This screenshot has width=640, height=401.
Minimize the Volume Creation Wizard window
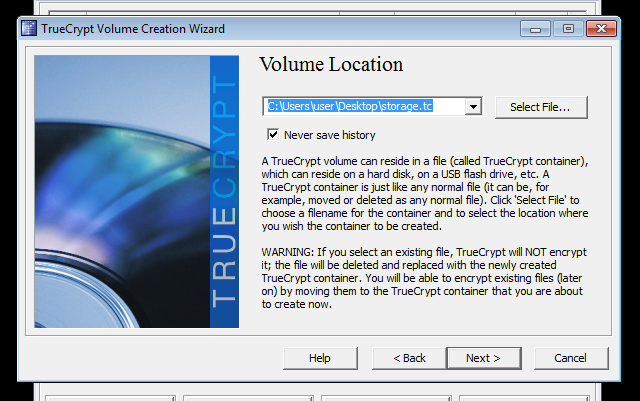point(538,28)
